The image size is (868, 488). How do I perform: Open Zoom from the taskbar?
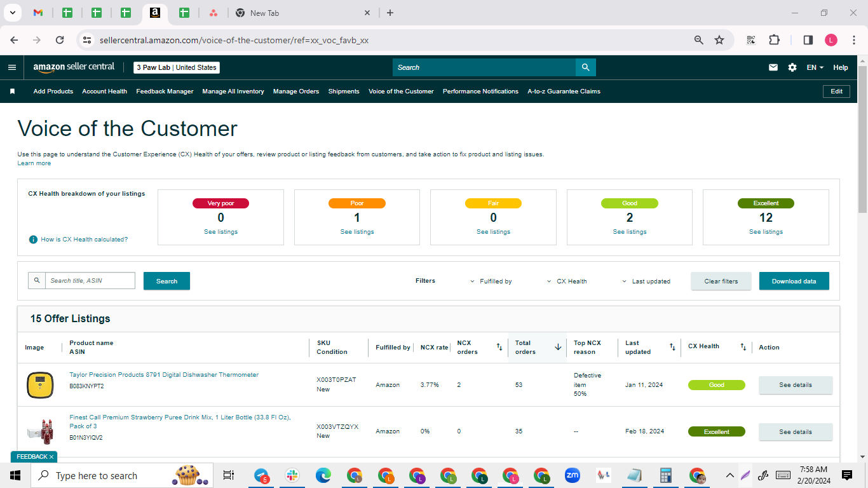click(573, 475)
